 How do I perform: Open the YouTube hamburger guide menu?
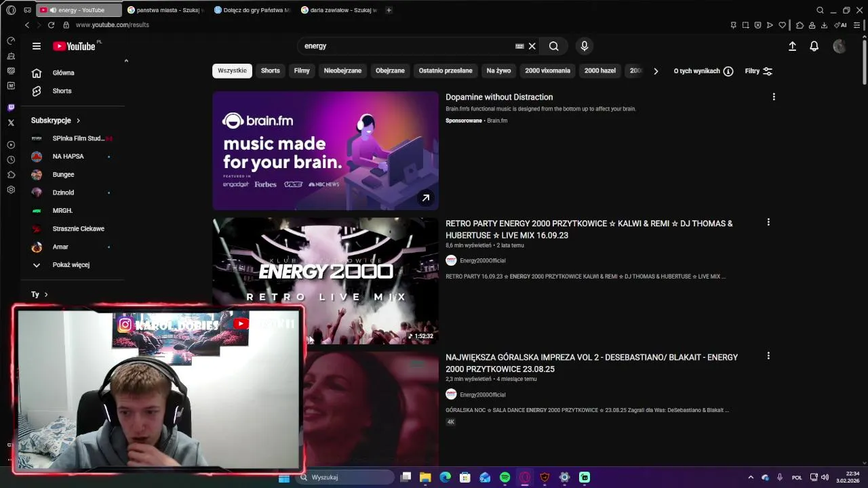pyautogui.click(x=37, y=46)
